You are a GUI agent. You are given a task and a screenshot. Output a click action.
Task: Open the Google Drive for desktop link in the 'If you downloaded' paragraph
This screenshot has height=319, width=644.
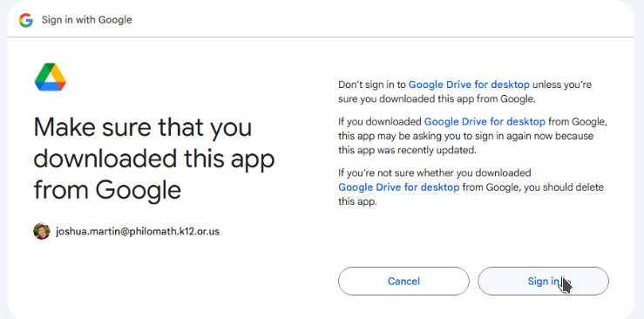coord(485,122)
